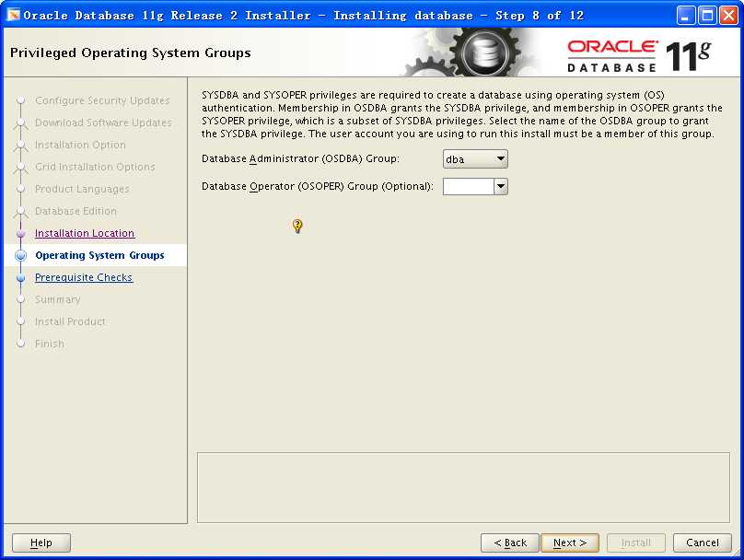Click the Operating System Groups step bullet
Screen dimensions: 744x560
point(20,255)
